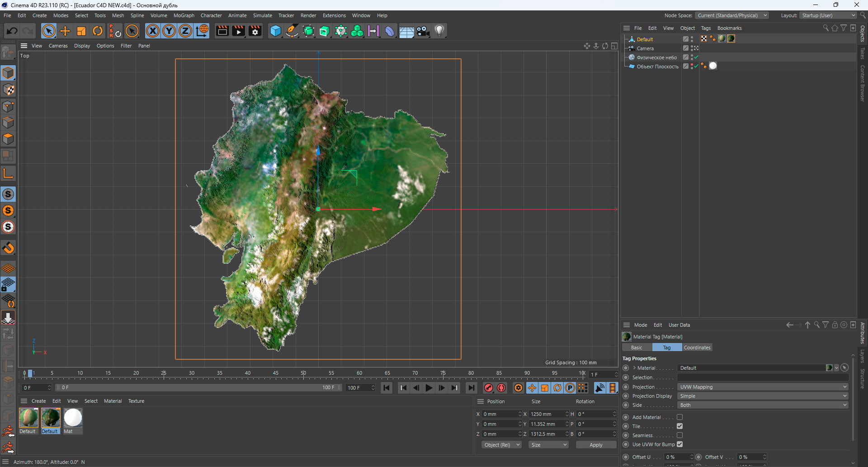The image size is (868, 467).
Task: Select the white Mat material thumbnail
Action: click(x=73, y=418)
